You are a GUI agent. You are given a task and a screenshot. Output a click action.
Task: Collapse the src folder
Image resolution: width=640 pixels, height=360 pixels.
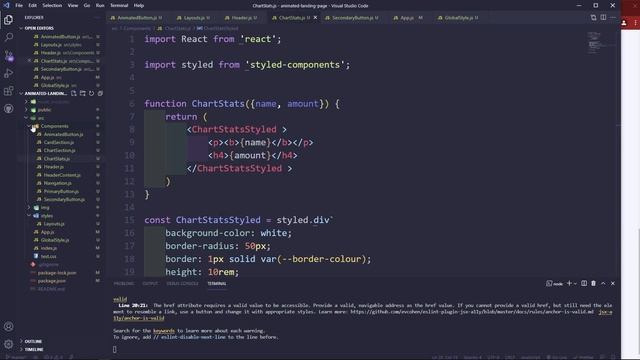pyautogui.click(x=61, y=118)
